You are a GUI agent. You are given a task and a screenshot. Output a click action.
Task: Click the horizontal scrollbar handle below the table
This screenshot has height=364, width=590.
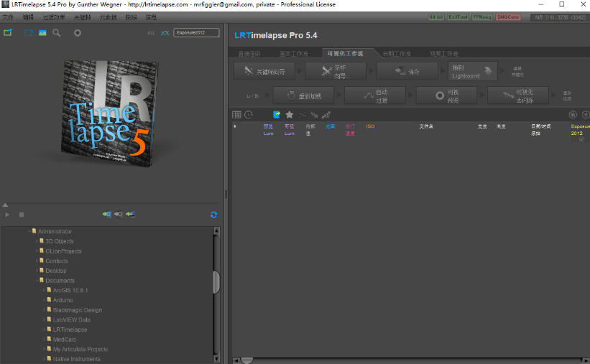tap(246, 360)
